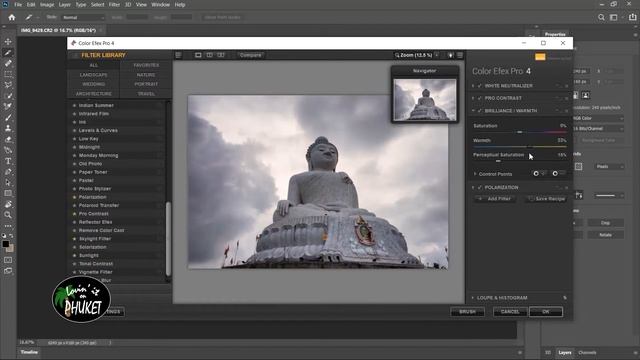This screenshot has width=640, height=360.
Task: Toggle the Polarization filter checkmark
Action: (x=480, y=187)
